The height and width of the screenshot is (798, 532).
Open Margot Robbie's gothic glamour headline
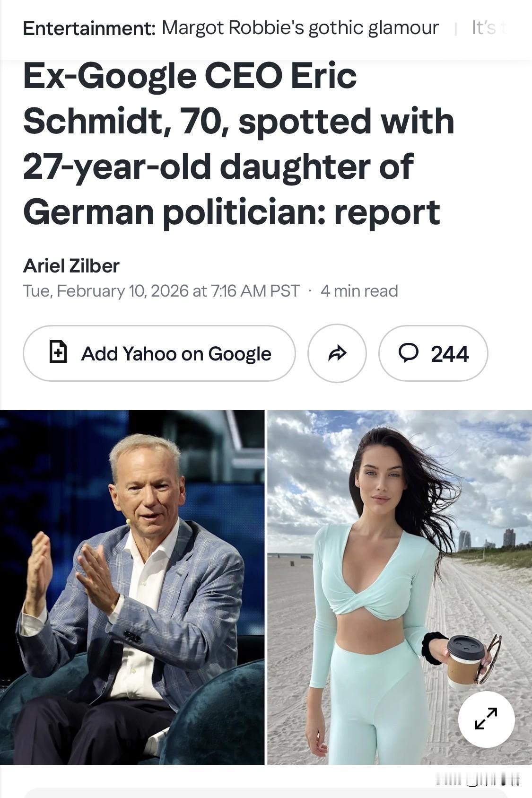point(300,28)
